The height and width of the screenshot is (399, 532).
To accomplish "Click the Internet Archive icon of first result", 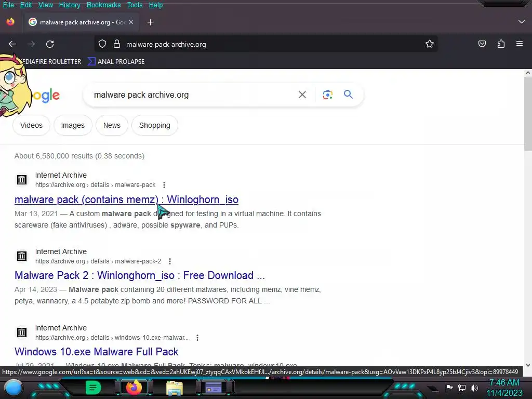I will 22,179.
